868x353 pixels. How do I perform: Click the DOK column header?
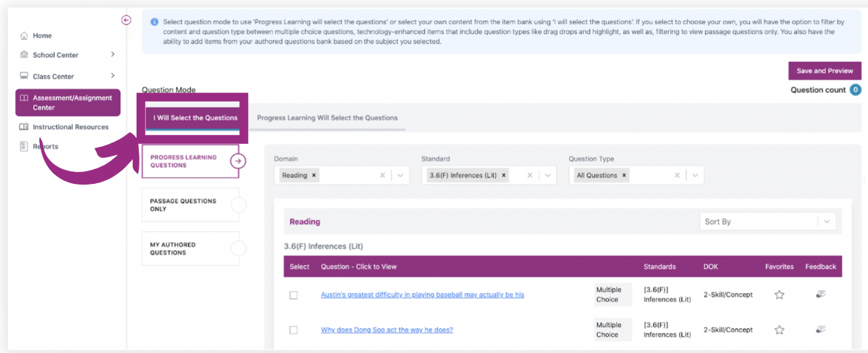click(x=711, y=267)
